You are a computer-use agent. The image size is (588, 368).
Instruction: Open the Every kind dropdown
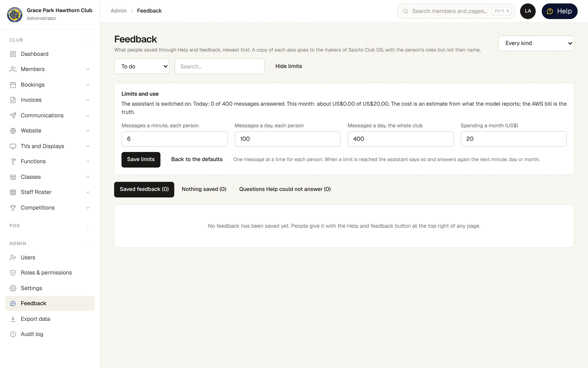536,43
